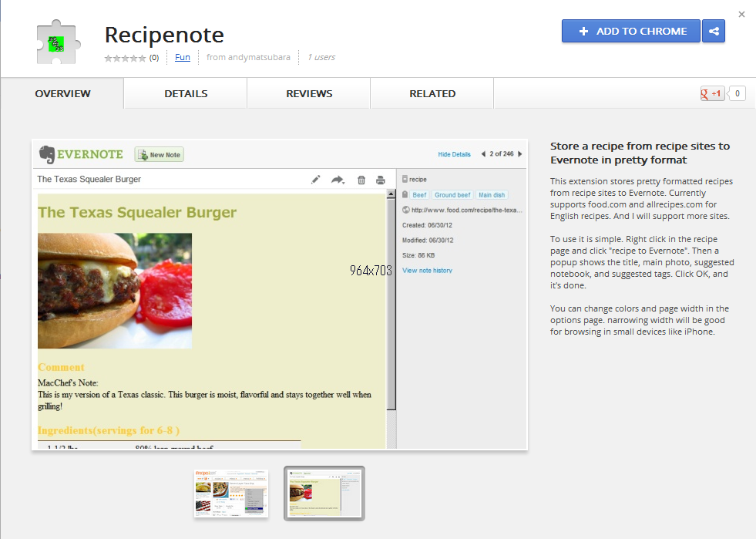Viewport: 756px width, 539px height.
Task: Click the Evernote elephant logo
Action: coord(47,154)
